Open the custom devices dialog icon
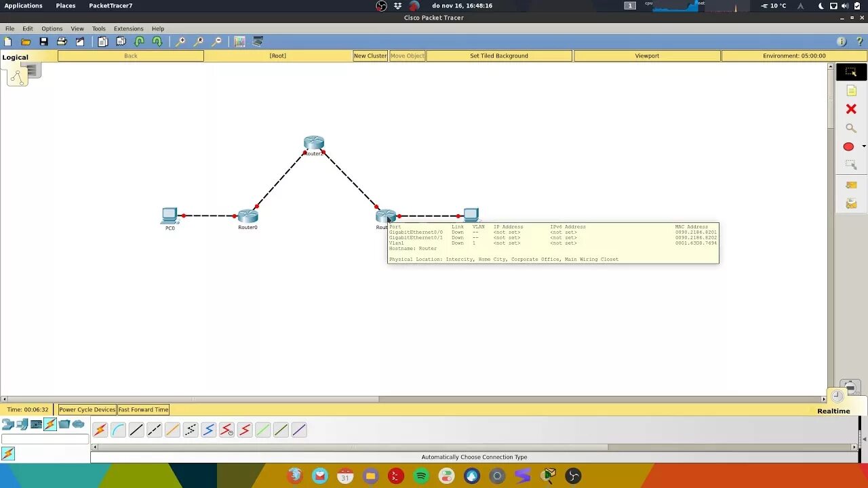 coord(258,41)
